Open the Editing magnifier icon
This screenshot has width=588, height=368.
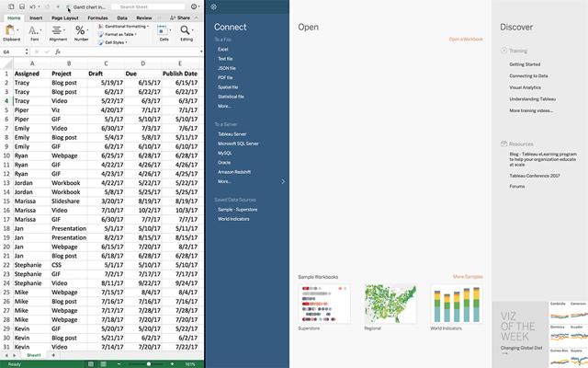point(186,30)
